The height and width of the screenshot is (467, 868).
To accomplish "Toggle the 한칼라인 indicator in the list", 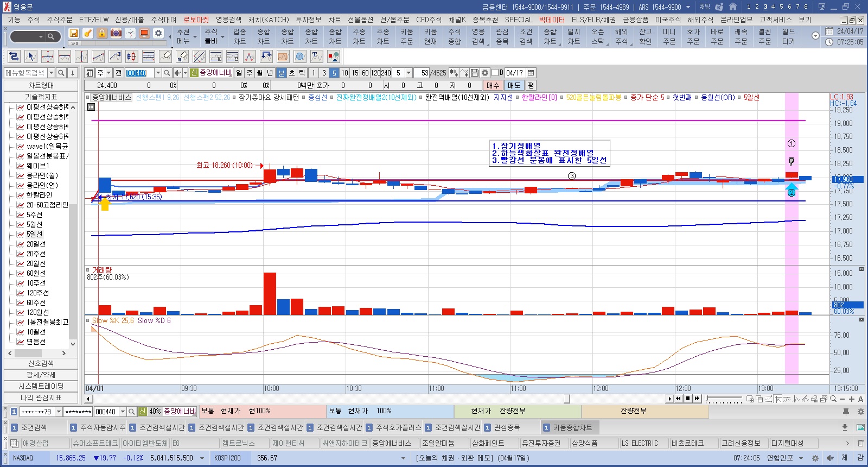I will click(x=39, y=195).
